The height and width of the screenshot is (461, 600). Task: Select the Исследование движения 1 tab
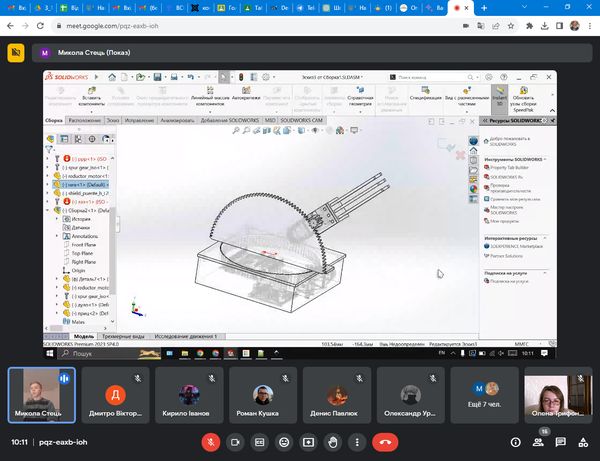point(187,337)
